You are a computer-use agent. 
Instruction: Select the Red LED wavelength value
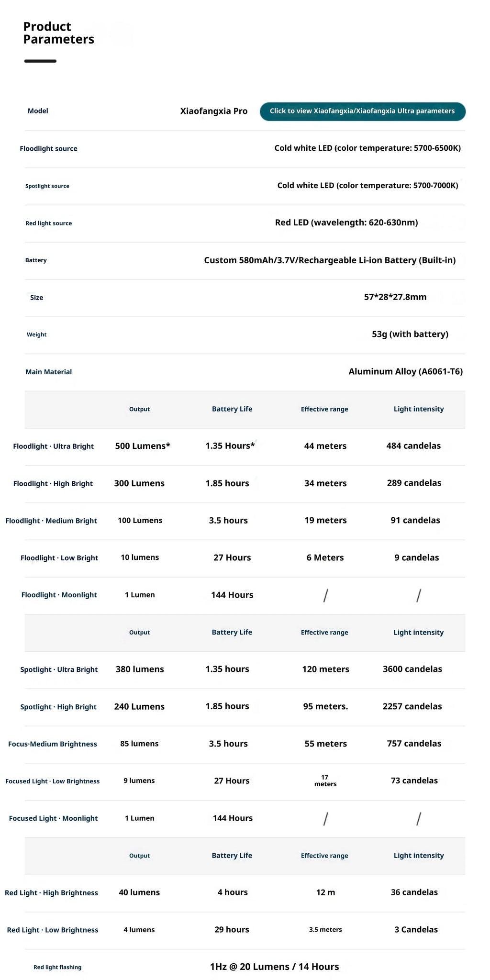[x=346, y=223]
